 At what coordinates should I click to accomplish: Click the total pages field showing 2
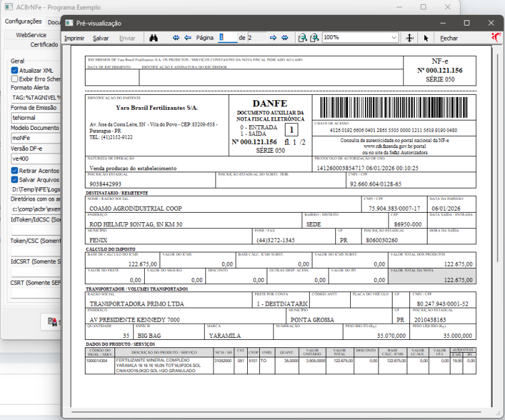click(x=257, y=37)
